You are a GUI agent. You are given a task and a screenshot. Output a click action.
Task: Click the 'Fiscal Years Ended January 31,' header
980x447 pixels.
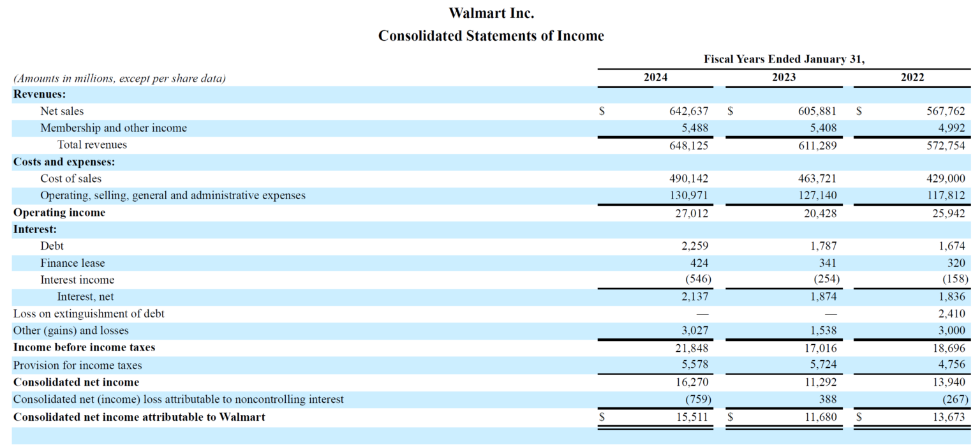point(783,59)
